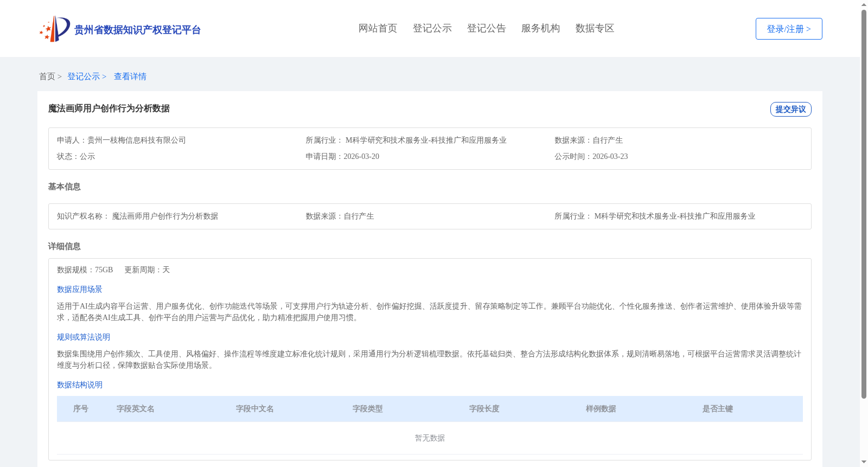
Task: Click the 暂无数据 placeholder text
Action: click(x=430, y=438)
